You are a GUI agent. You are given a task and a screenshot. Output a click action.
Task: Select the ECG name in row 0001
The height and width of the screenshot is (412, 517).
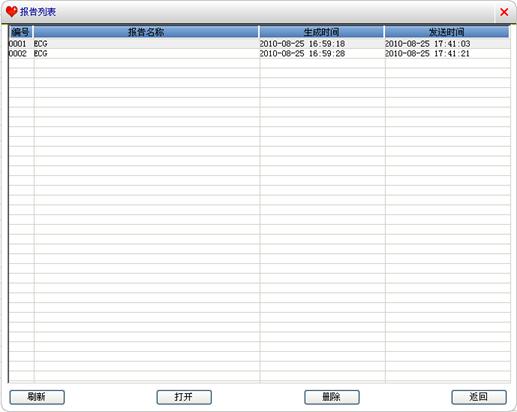(x=41, y=44)
